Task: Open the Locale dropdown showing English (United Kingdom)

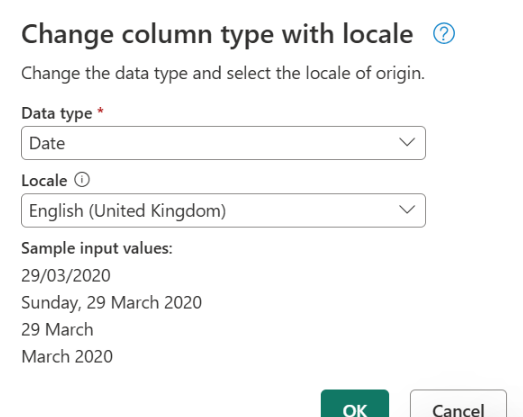Action: (223, 211)
